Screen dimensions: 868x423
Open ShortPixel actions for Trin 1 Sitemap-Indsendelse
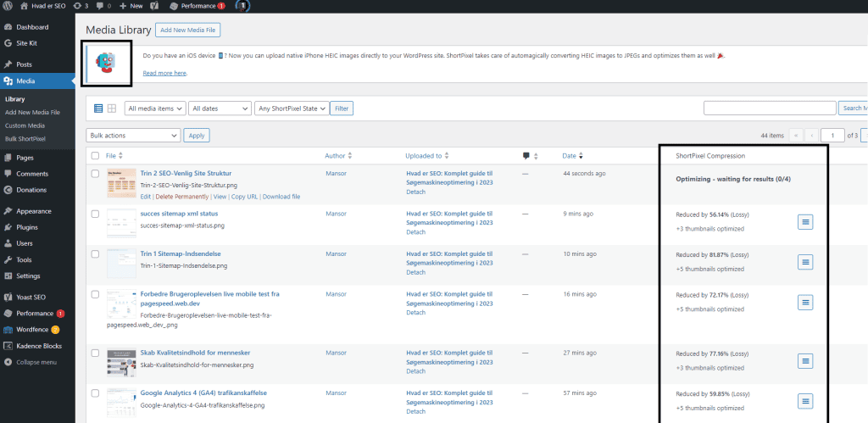(x=805, y=262)
